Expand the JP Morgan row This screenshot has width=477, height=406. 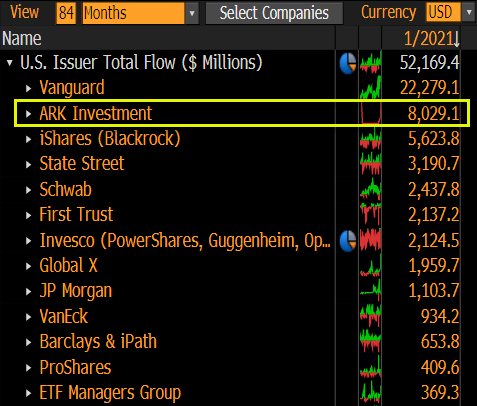pos(29,292)
